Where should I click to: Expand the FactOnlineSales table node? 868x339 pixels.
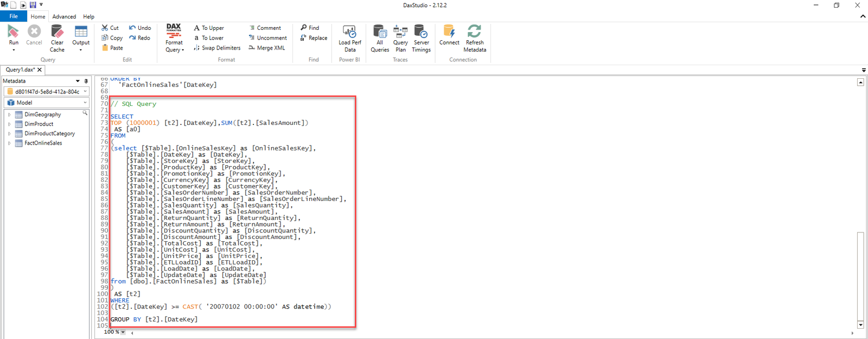(9, 143)
